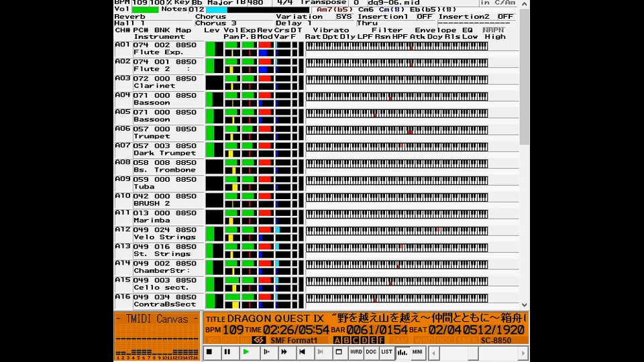Toggle Insertion1 OFF switch
Screen dimensions: 644x362
tap(425, 16)
